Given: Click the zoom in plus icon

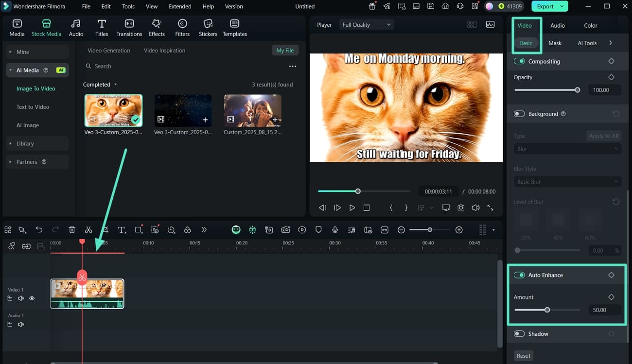Looking at the screenshot, I should click(x=459, y=230).
